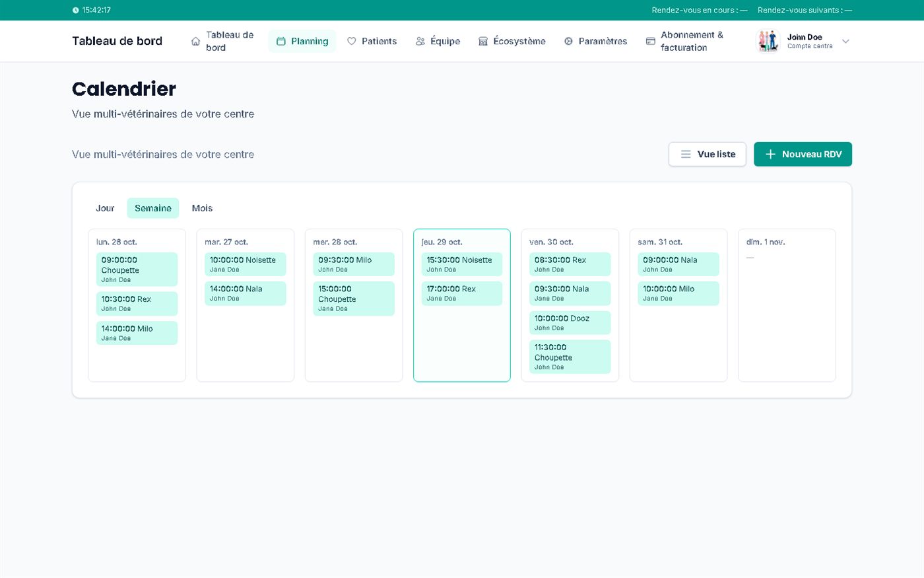Open Monday 14:00:00 Milo appointment
The image size is (924, 578).
(137, 333)
